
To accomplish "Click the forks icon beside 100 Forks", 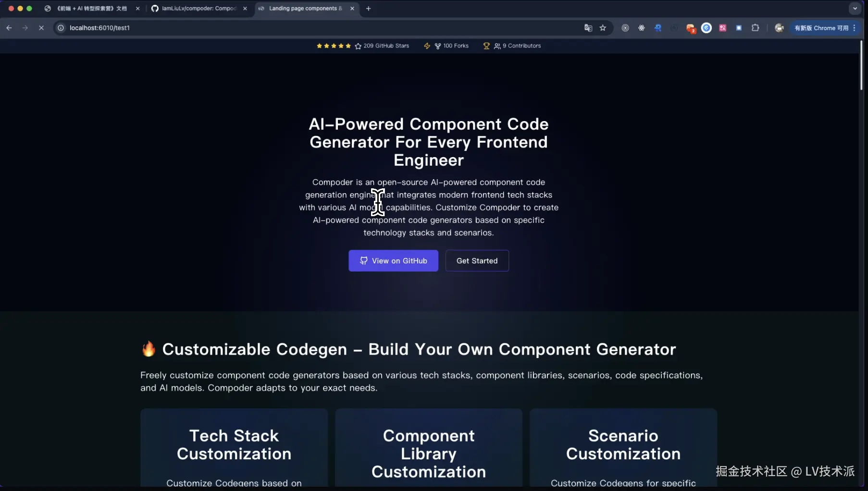I will 438,46.
